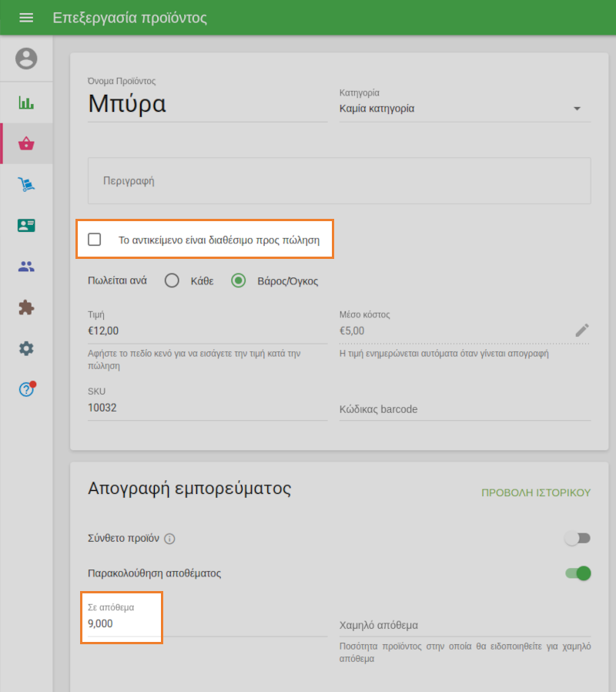Click the ΠΡΟΒΟΛΗ ΙΣΤΟΡΙΚΟΥ link
Viewport: 616px width, 692px height.
(536, 492)
